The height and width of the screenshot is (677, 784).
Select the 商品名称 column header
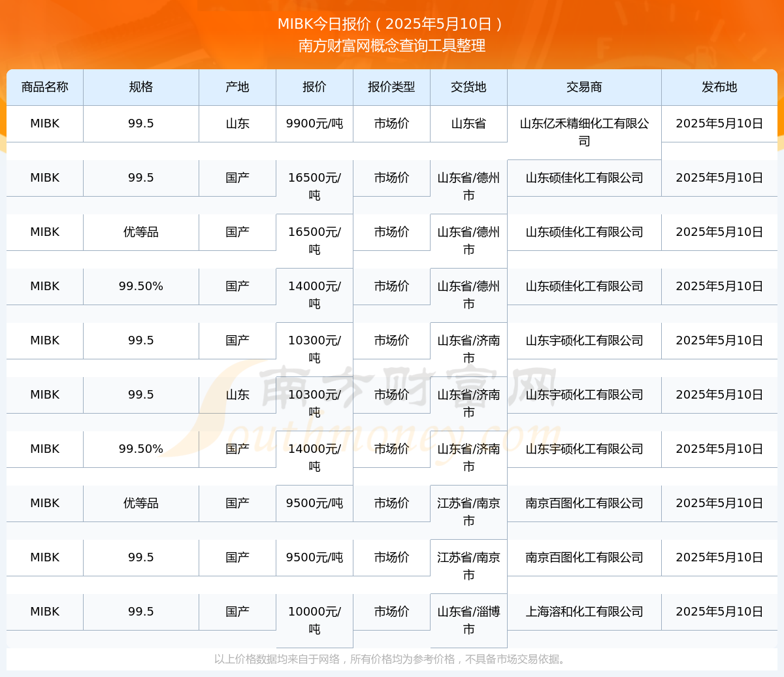point(45,87)
